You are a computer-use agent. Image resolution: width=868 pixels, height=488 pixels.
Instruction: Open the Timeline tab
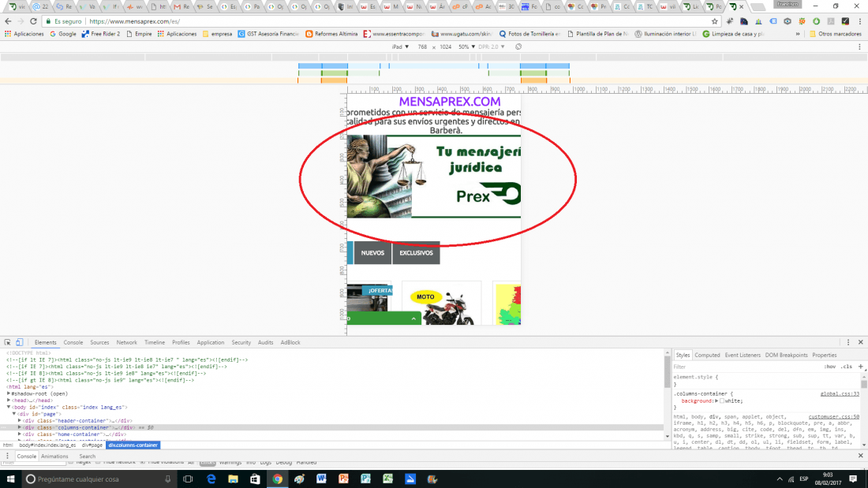155,342
